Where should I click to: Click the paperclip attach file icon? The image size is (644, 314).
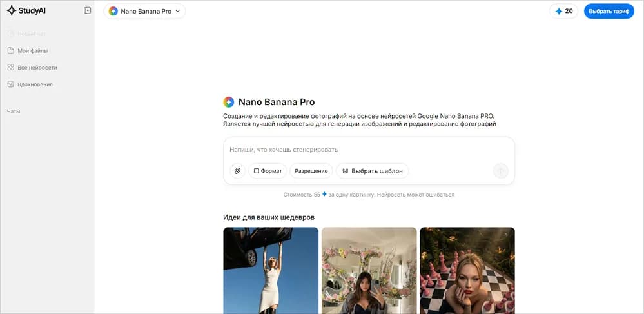tap(237, 171)
